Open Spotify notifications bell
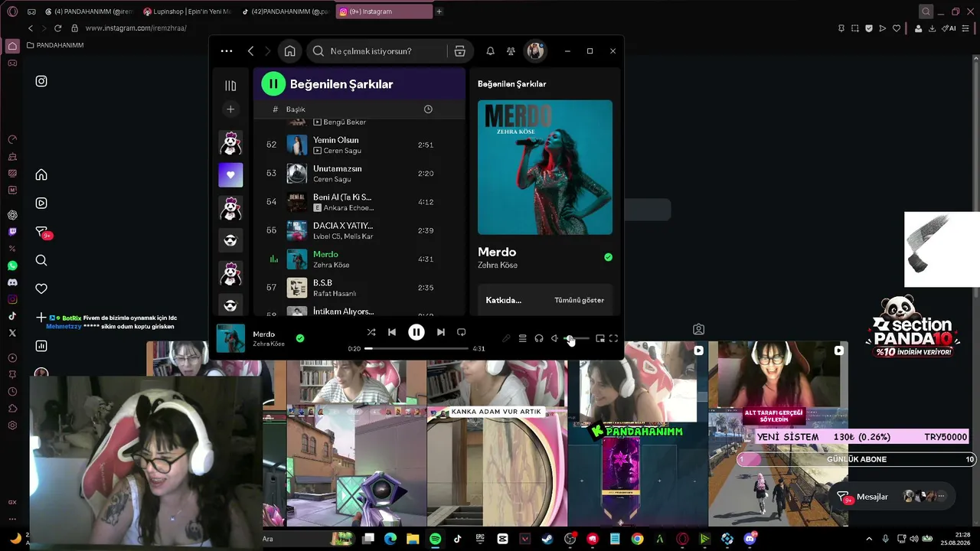980x551 pixels. coord(490,51)
